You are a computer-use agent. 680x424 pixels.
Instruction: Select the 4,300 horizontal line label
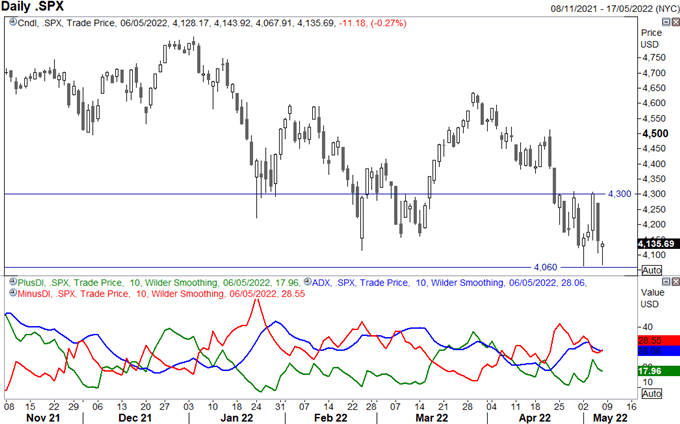coord(621,193)
